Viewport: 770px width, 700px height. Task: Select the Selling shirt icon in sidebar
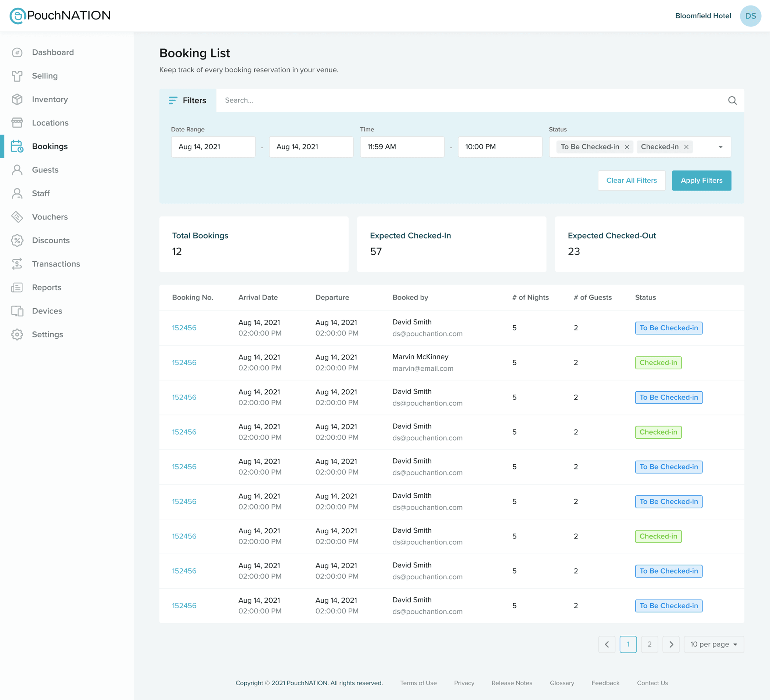point(17,76)
